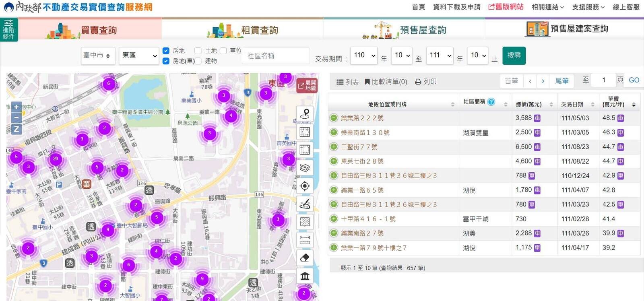This screenshot has width=644, height=301.
Task: Click the 車 parking badge next to 3,588
Action: (537, 118)
